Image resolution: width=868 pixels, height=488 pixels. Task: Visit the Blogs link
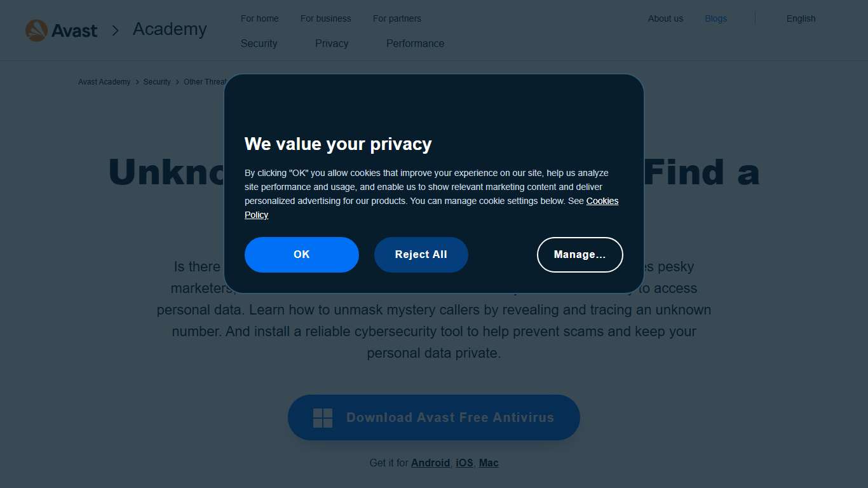coord(715,18)
